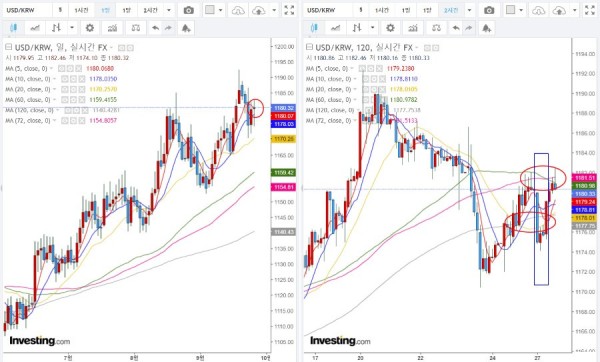The image size is (600, 362).
Task: Add alert bell icon in right chart
Action: tap(486, 28)
